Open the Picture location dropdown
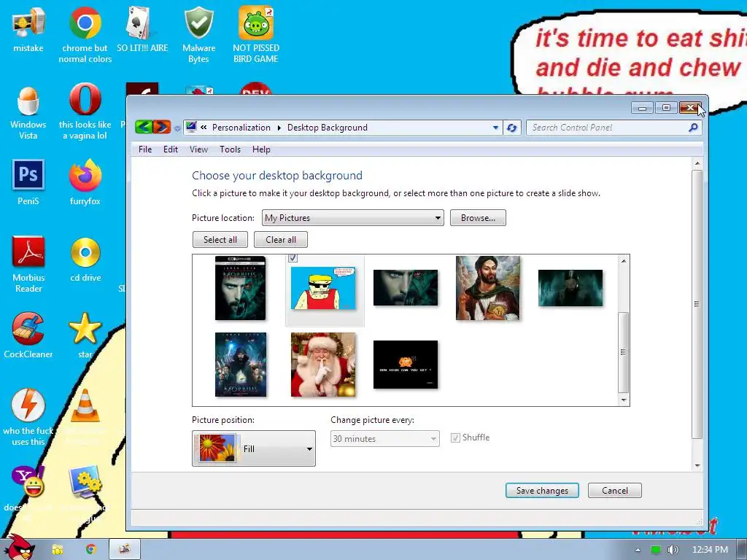This screenshot has width=747, height=560. pos(353,217)
